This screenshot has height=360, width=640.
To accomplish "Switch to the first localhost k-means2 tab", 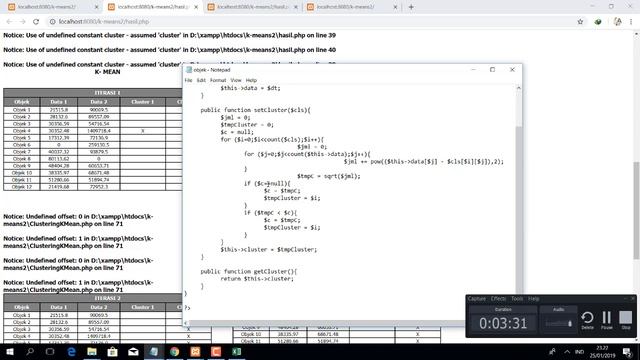I will [53, 7].
